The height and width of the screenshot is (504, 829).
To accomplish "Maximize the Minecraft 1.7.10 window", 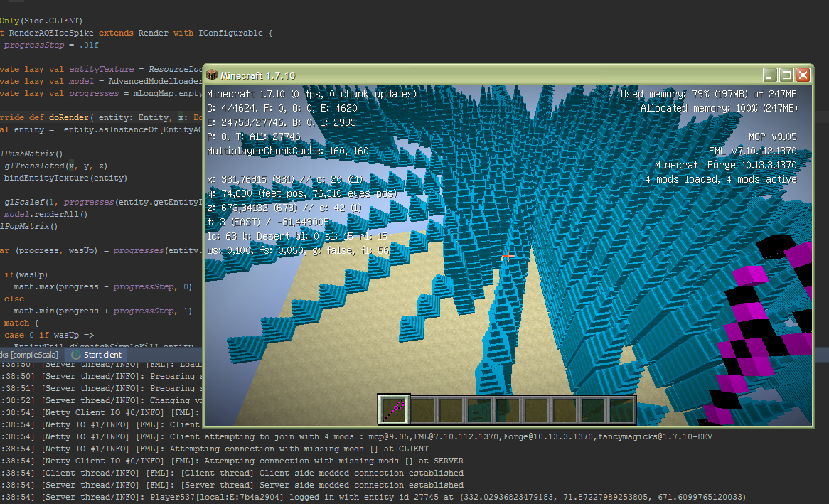I will point(786,75).
